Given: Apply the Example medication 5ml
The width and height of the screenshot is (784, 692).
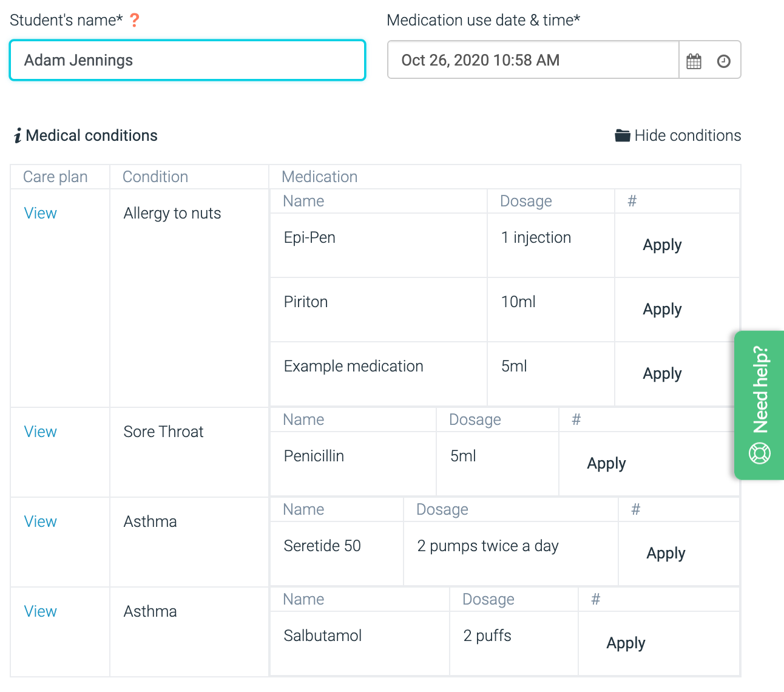Looking at the screenshot, I should pyautogui.click(x=662, y=373).
